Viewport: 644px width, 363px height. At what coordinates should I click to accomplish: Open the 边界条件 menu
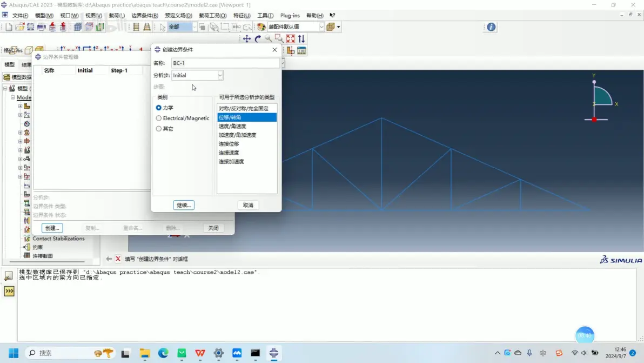point(145,16)
